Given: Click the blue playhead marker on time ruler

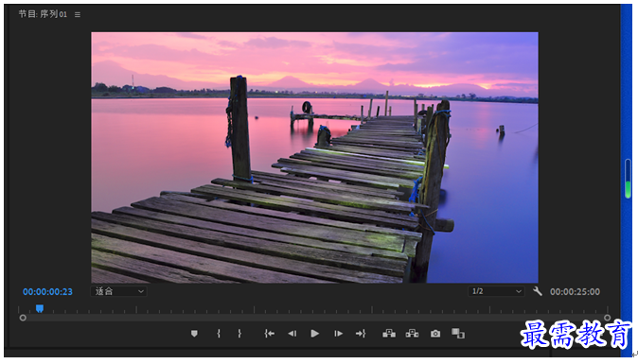Looking at the screenshot, I should (x=40, y=309).
